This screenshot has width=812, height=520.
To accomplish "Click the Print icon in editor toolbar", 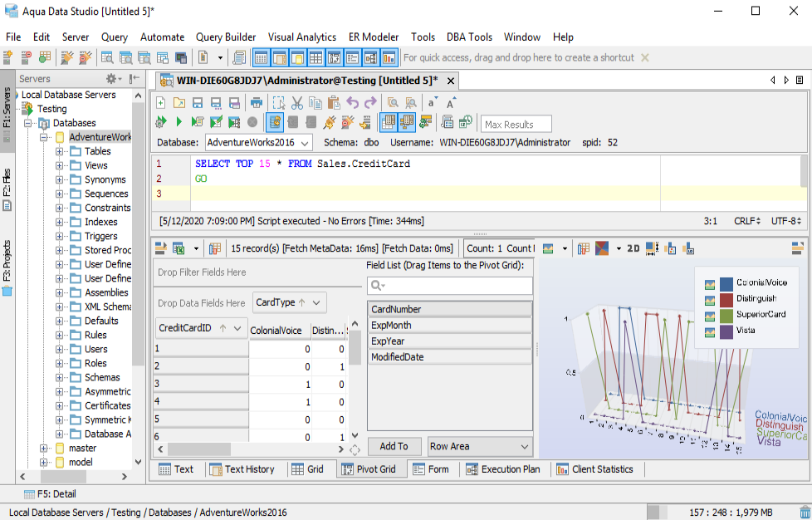I will 257,103.
